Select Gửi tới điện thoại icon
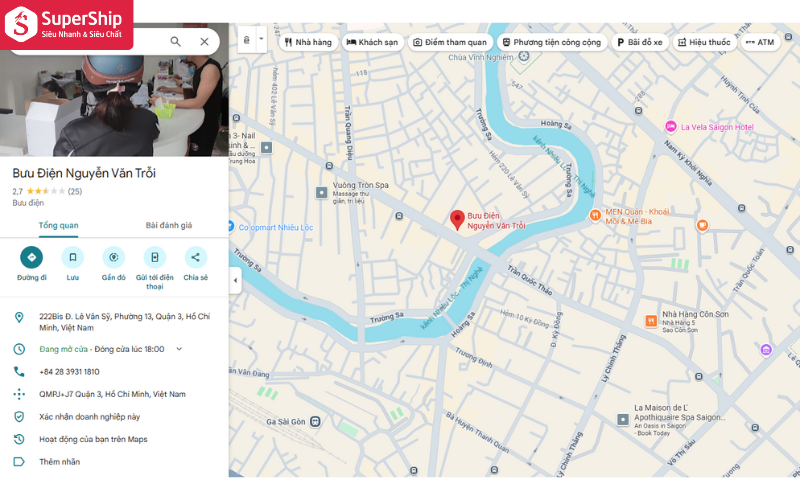Viewport: 800px width, 500px height. [155, 257]
